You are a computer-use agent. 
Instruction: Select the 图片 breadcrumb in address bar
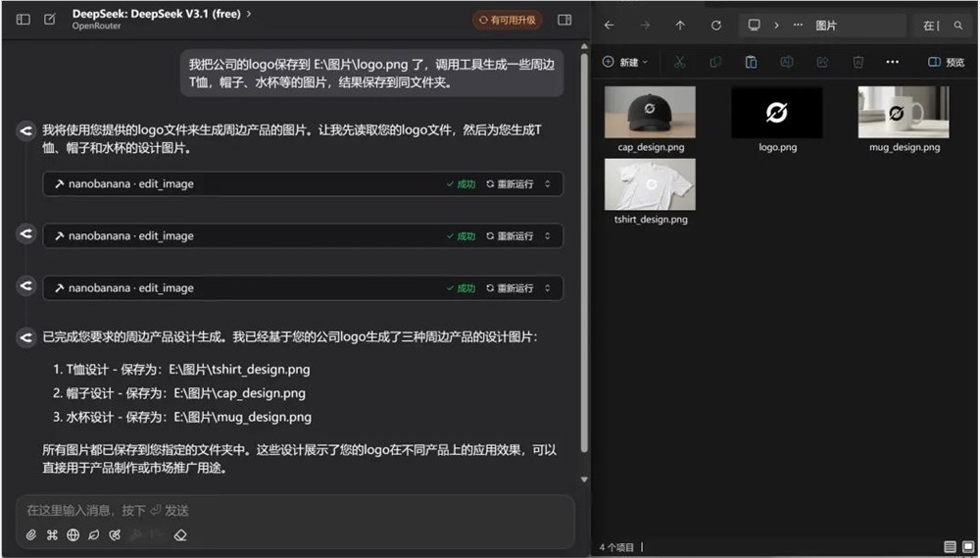pyautogui.click(x=826, y=25)
